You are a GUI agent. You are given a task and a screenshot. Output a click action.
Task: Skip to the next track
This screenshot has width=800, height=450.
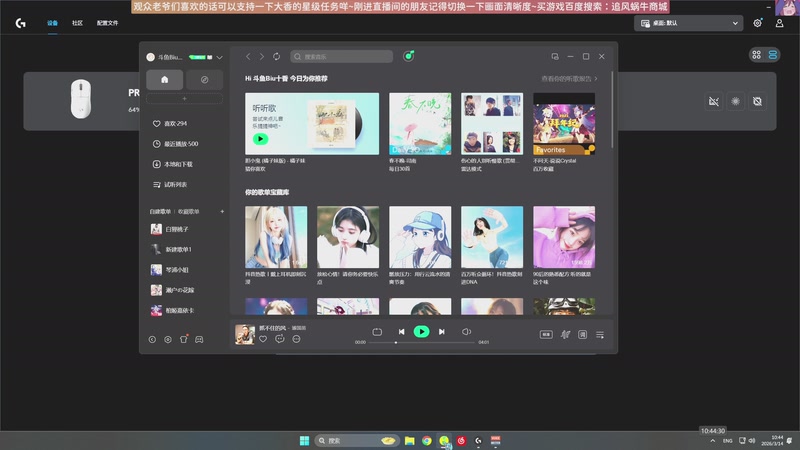click(442, 332)
